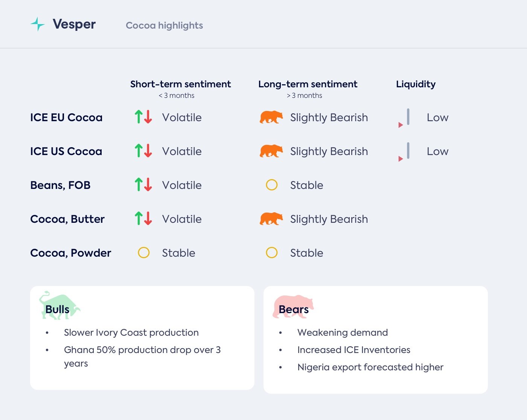Click the green Bulls card icon

(59, 306)
